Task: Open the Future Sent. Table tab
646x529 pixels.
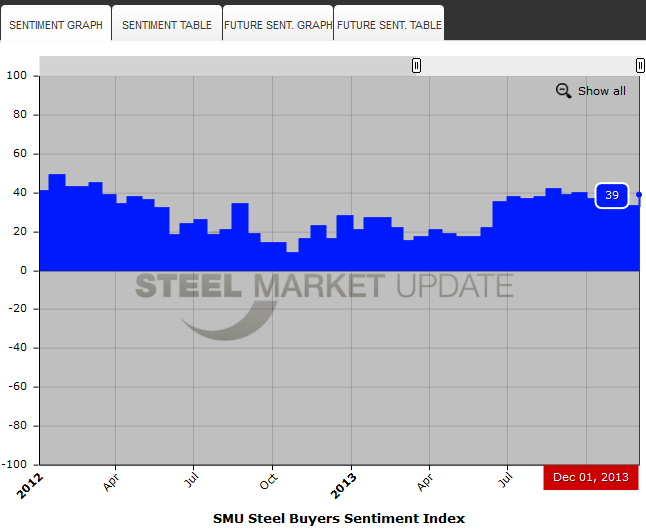Action: (x=389, y=25)
